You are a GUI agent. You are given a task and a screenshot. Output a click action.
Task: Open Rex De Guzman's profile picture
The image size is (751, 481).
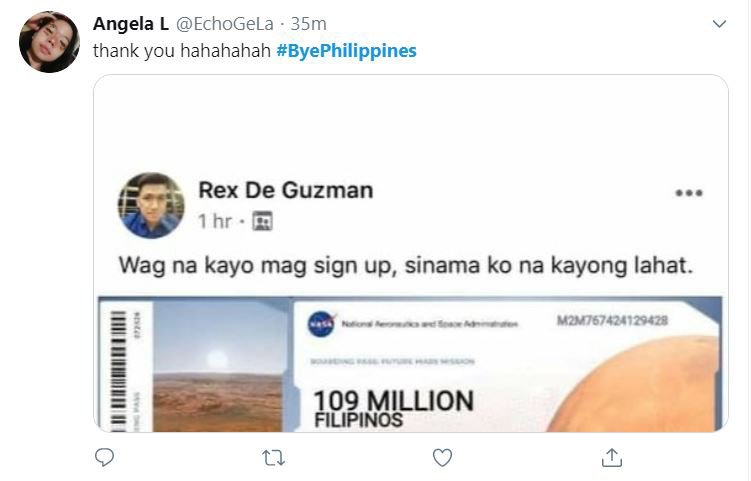coord(151,206)
